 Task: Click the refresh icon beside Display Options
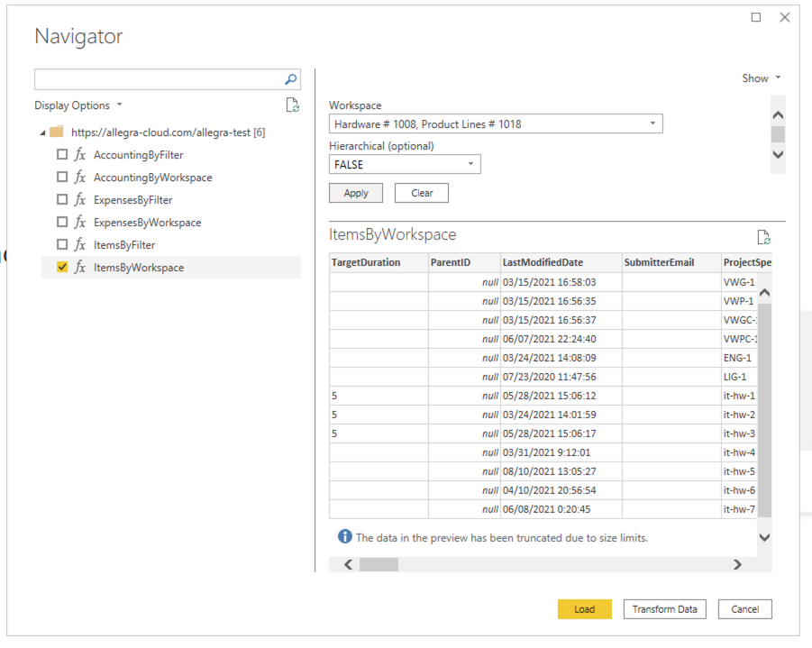click(291, 105)
